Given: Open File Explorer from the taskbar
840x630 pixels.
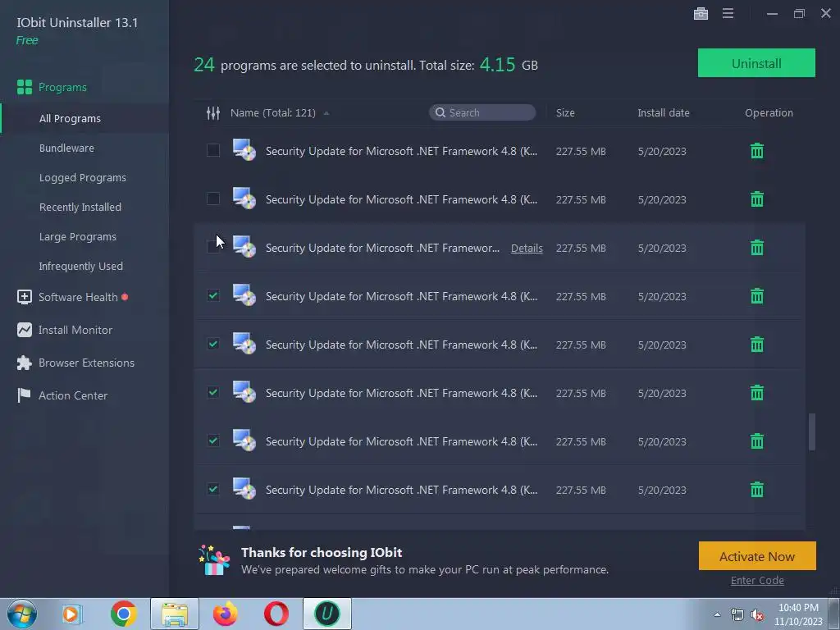Looking at the screenshot, I should (x=175, y=614).
